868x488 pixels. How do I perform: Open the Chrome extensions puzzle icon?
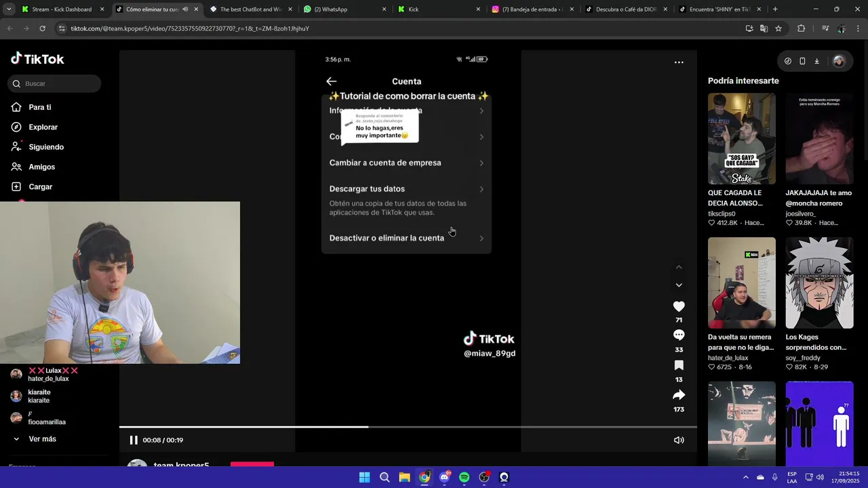pos(802,28)
